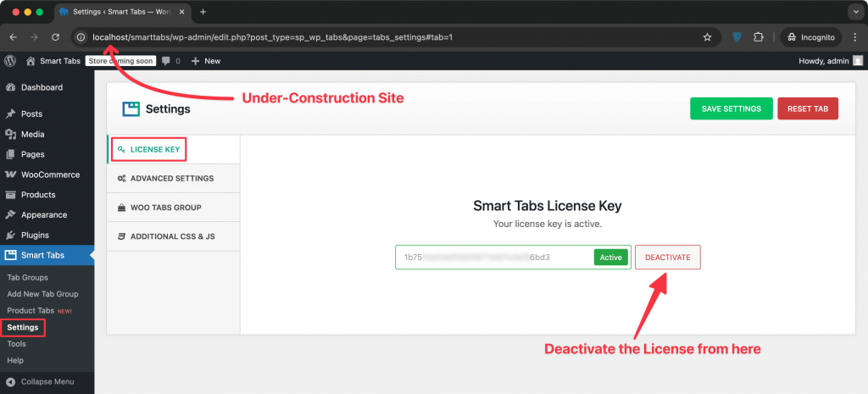Click the DEACTIVATE license button

(668, 258)
